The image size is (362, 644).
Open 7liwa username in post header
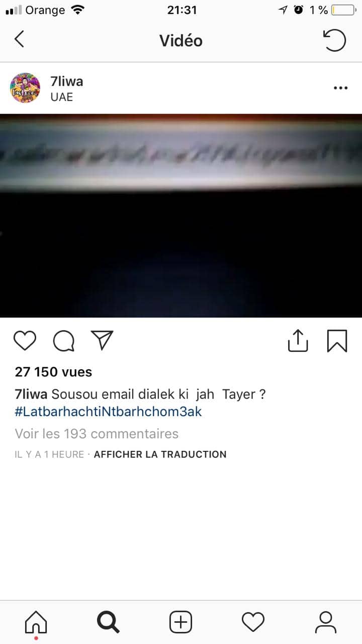point(67,81)
